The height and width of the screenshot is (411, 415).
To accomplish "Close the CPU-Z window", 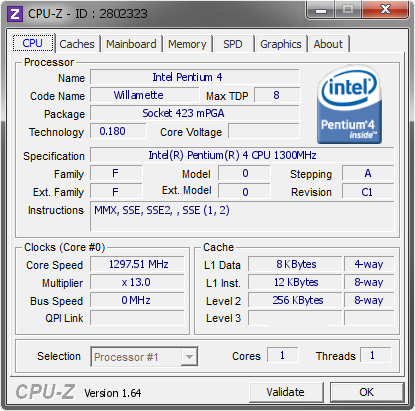I will tap(385, 10).
